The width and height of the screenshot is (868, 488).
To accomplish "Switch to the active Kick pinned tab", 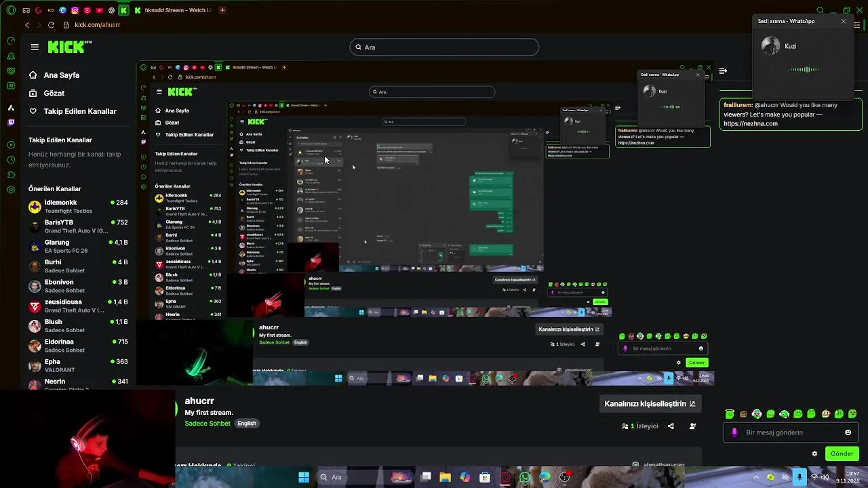I will (x=123, y=10).
